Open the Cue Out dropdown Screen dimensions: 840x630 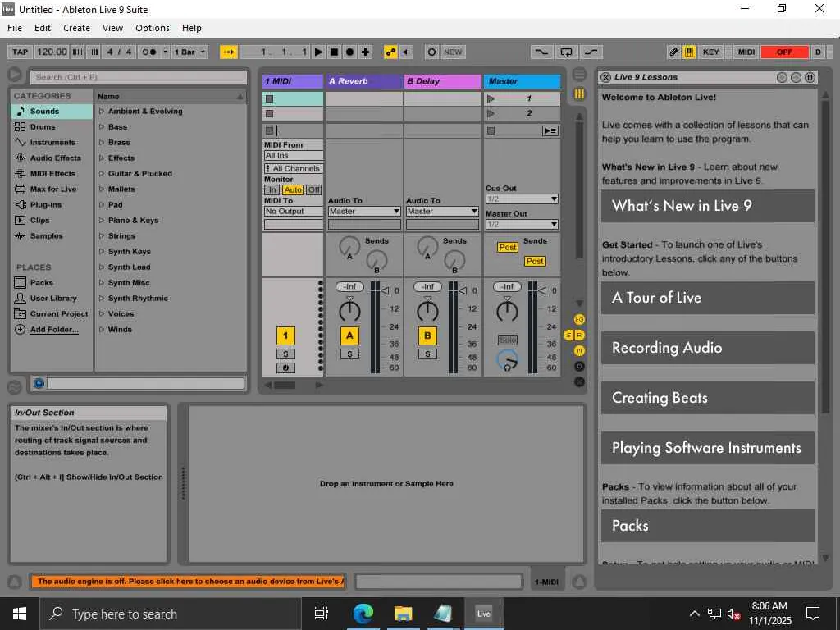click(x=522, y=199)
